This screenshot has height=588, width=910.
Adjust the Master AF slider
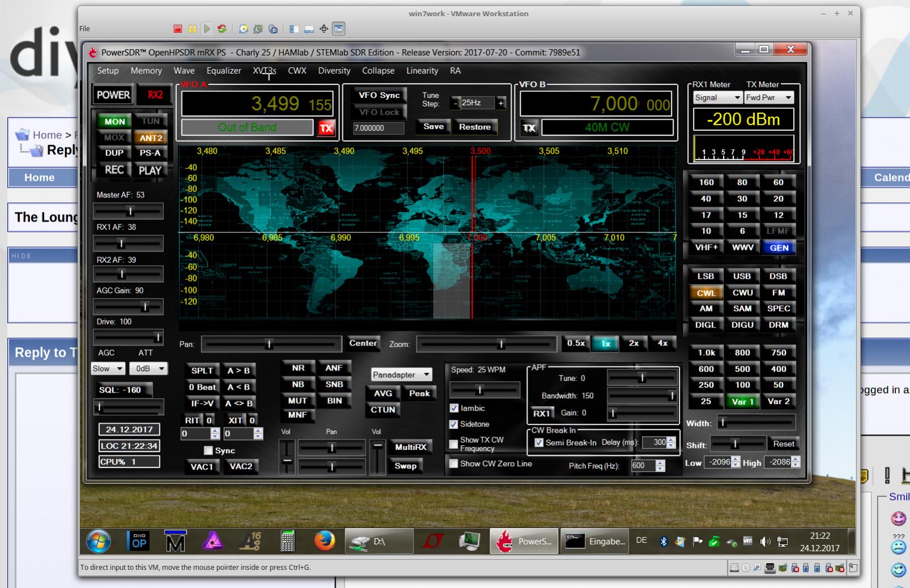click(129, 211)
